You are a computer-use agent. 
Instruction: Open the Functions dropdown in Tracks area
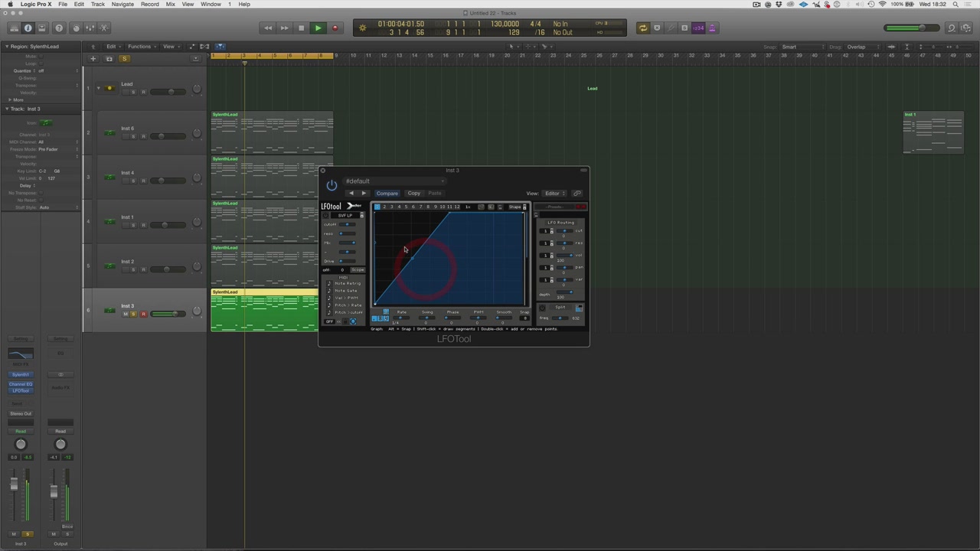tap(141, 47)
